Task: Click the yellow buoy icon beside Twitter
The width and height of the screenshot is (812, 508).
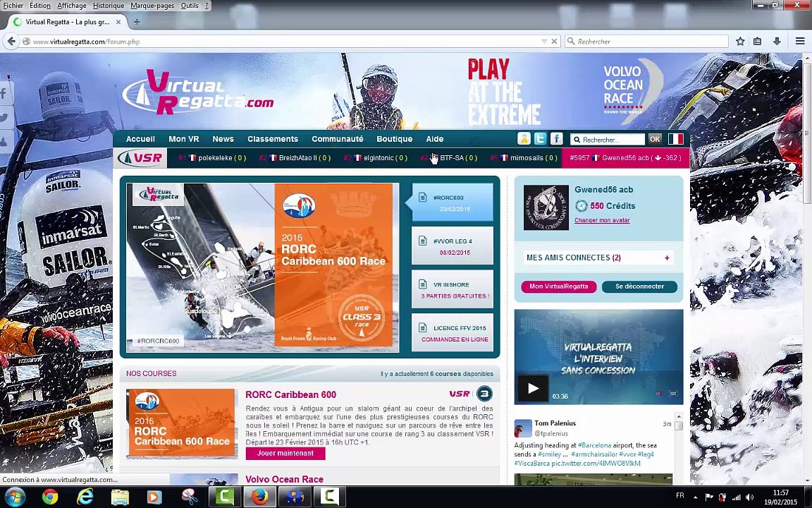Action: 524,139
